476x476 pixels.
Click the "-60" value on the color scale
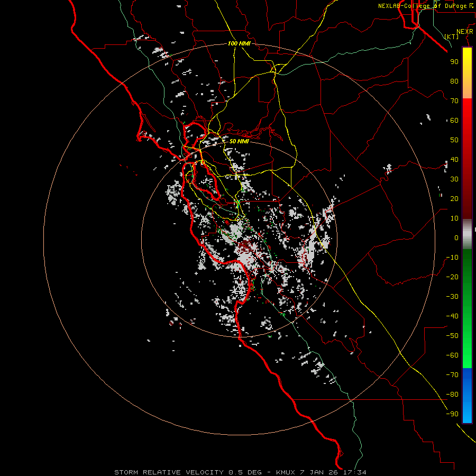(x=452, y=355)
